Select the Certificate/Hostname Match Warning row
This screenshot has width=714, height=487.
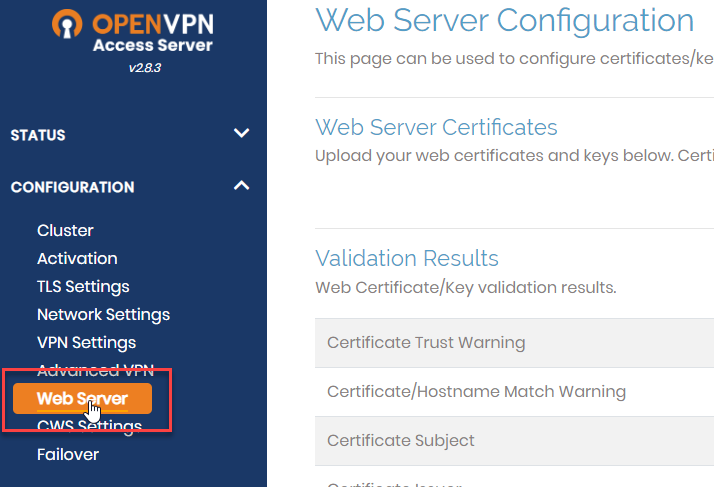[x=514, y=392]
